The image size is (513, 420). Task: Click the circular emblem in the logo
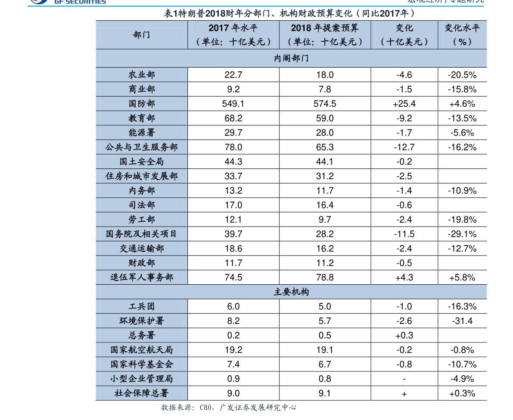[38, 2]
